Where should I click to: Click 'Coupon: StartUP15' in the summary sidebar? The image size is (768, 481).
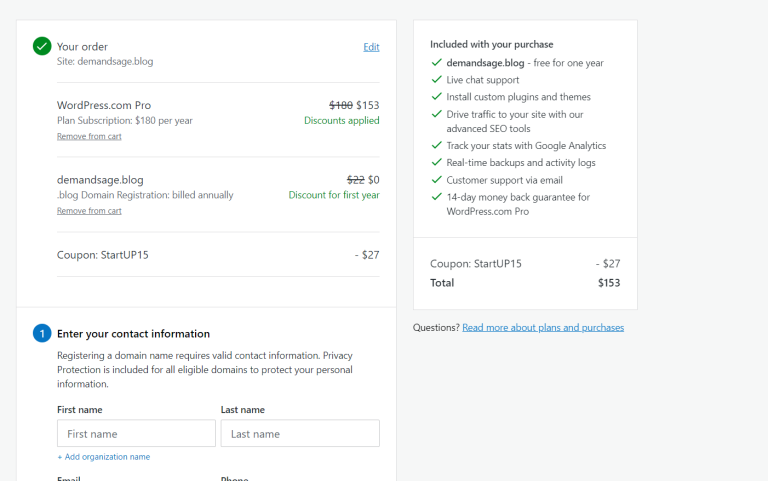coord(476,264)
